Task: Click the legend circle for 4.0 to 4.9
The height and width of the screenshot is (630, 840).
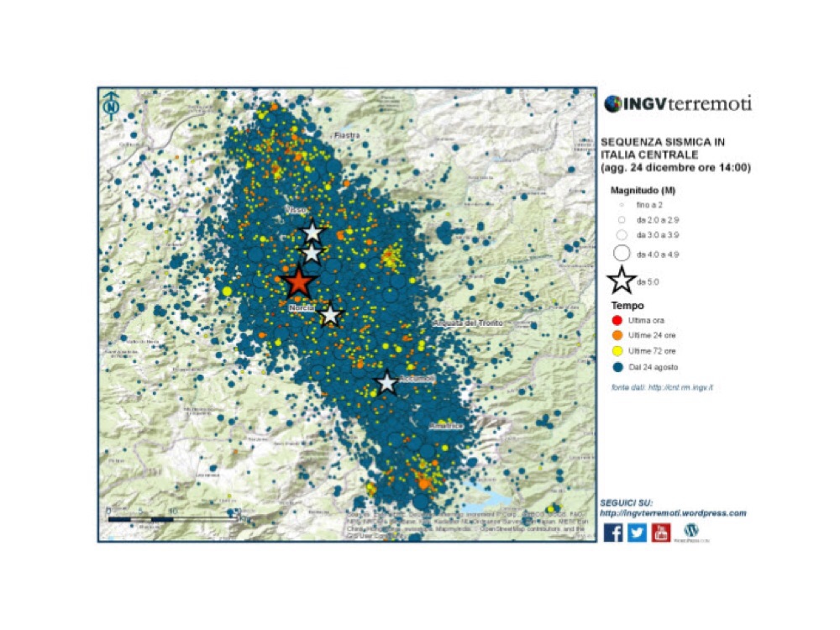Action: click(x=622, y=254)
